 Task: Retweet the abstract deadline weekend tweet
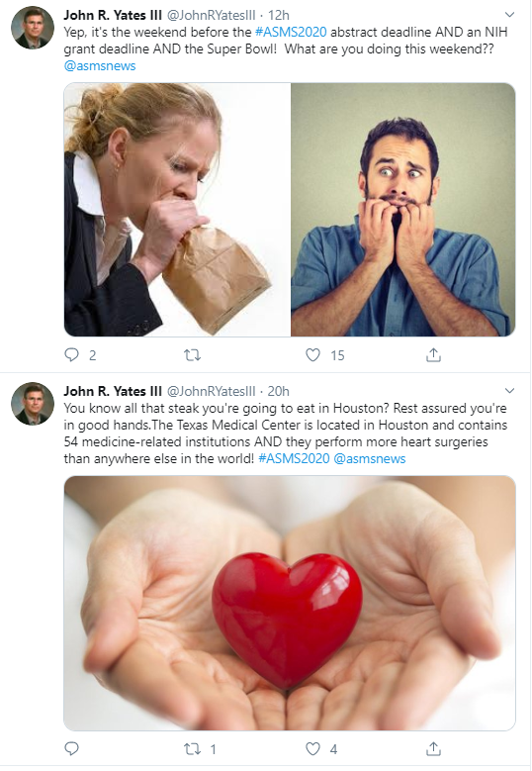click(x=192, y=354)
